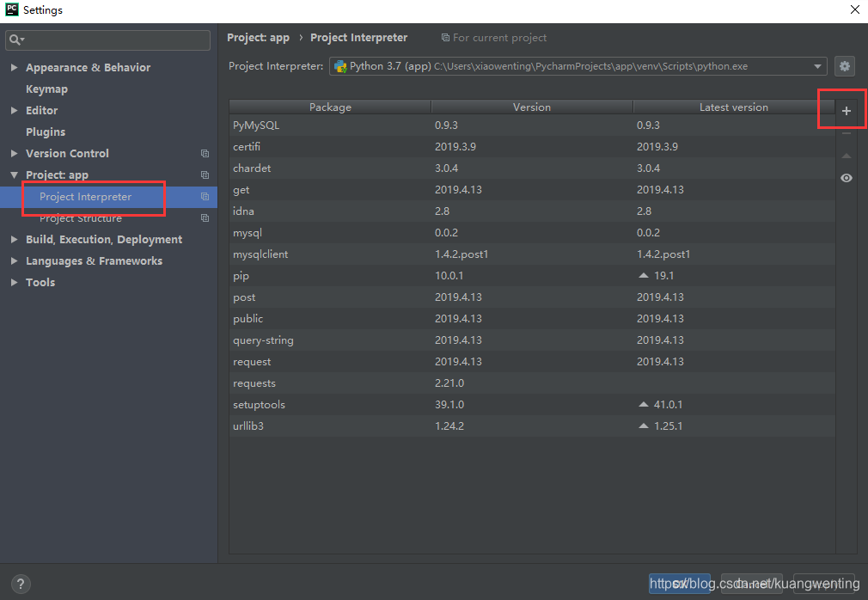Sort by the Version column header
The height and width of the screenshot is (600, 868).
(x=532, y=107)
